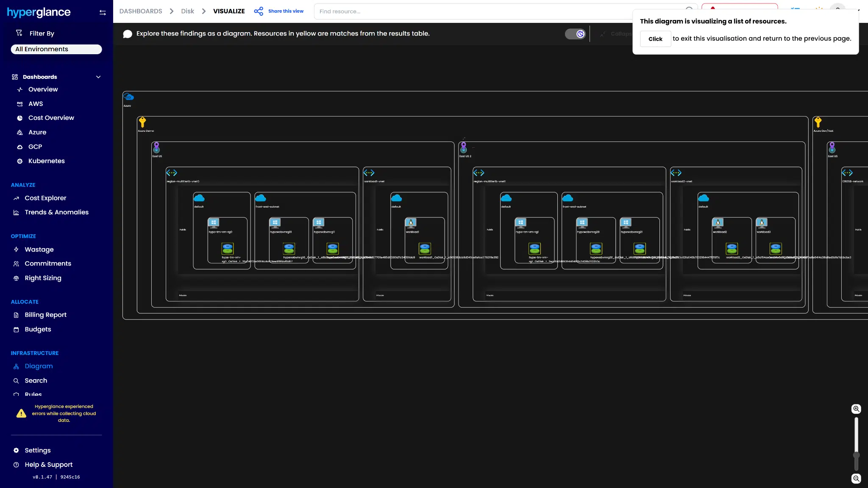Open Billing Report from sidebar
The height and width of the screenshot is (488, 868).
(x=45, y=315)
